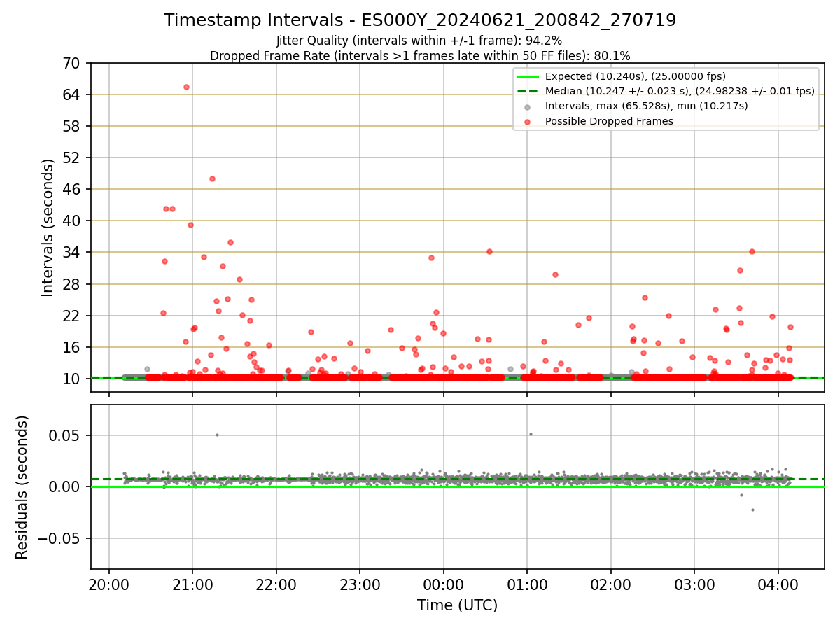Click the red dropped-frame point near 48 seconds
The width and height of the screenshot is (840, 630).
pos(212,178)
